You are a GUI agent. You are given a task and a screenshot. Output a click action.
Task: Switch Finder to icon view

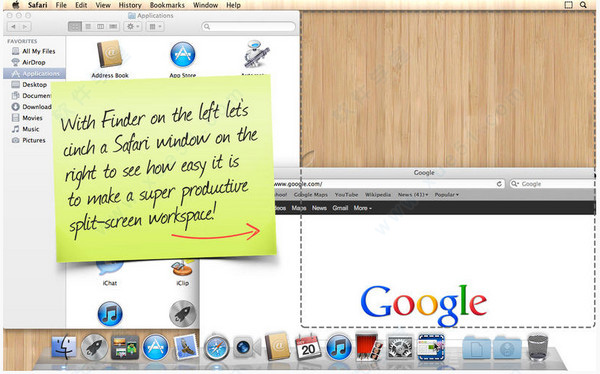(75, 26)
